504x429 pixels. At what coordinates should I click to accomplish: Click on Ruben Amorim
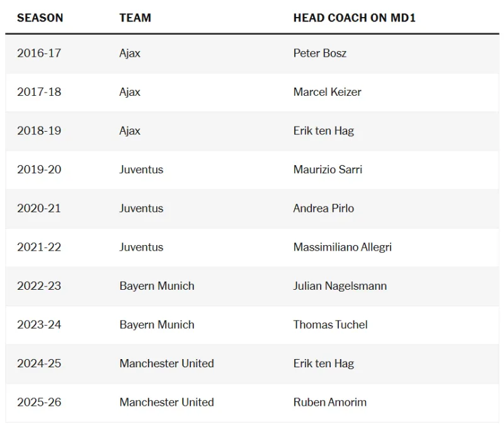point(329,402)
